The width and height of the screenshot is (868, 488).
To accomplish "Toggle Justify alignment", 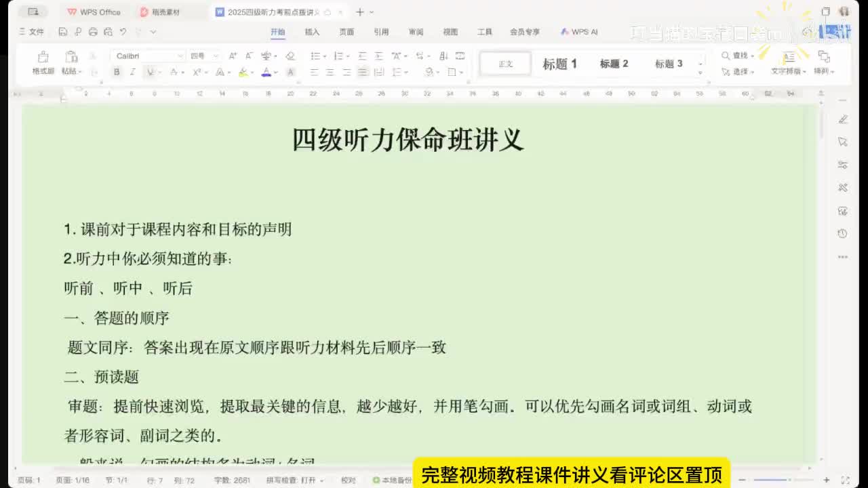I will [x=363, y=72].
